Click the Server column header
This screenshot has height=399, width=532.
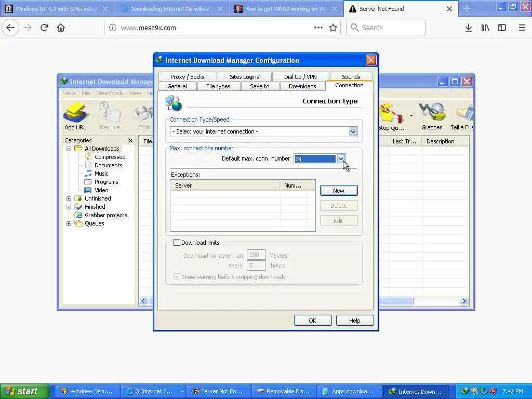click(224, 185)
